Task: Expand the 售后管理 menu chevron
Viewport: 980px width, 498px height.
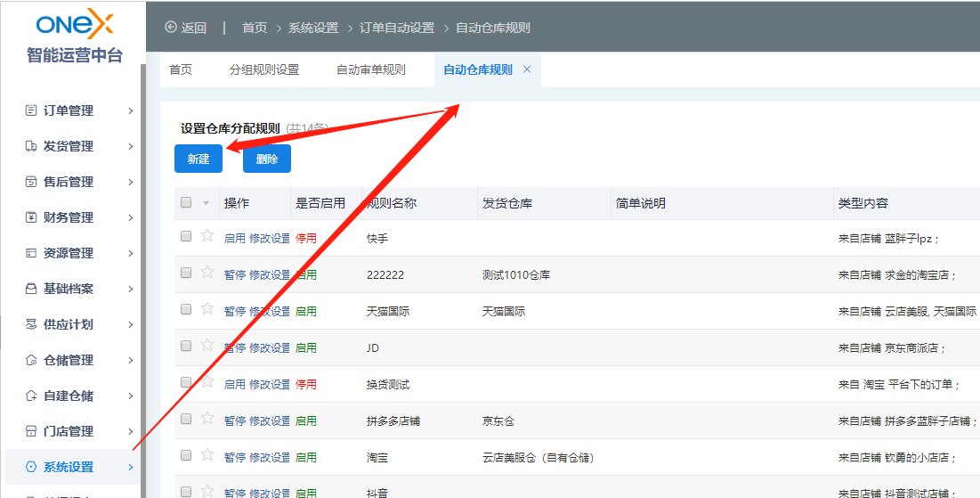Action: tap(131, 182)
